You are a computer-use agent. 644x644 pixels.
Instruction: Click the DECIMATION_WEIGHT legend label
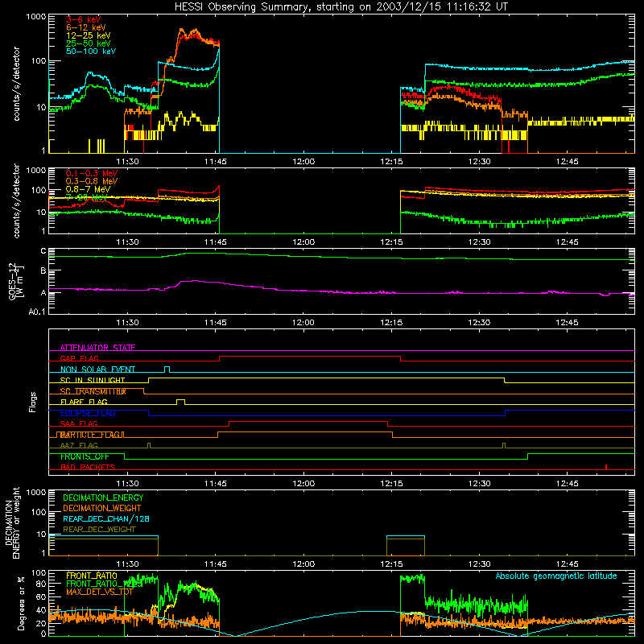(x=102, y=508)
